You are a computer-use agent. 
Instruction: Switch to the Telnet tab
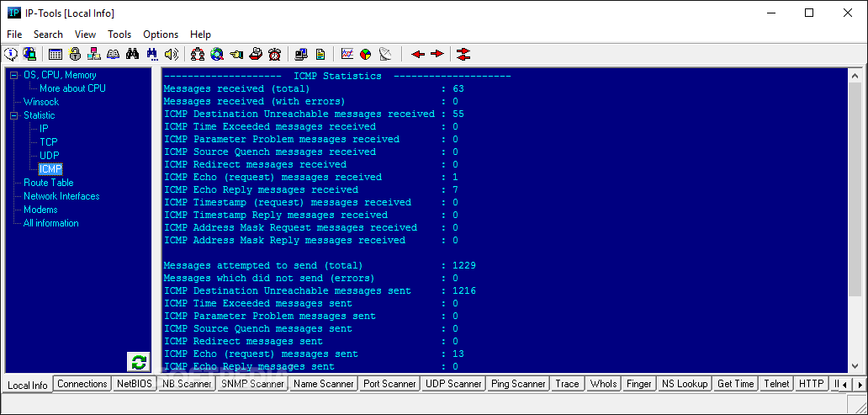776,383
